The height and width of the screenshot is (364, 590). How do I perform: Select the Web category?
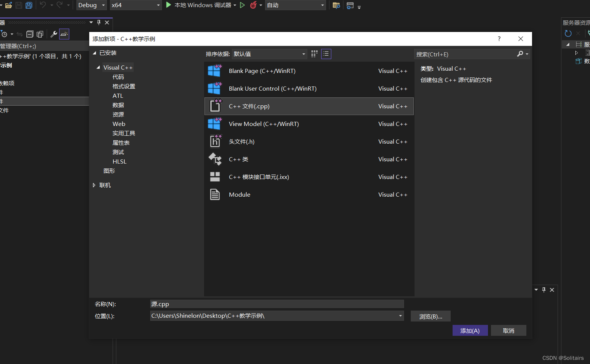119,124
